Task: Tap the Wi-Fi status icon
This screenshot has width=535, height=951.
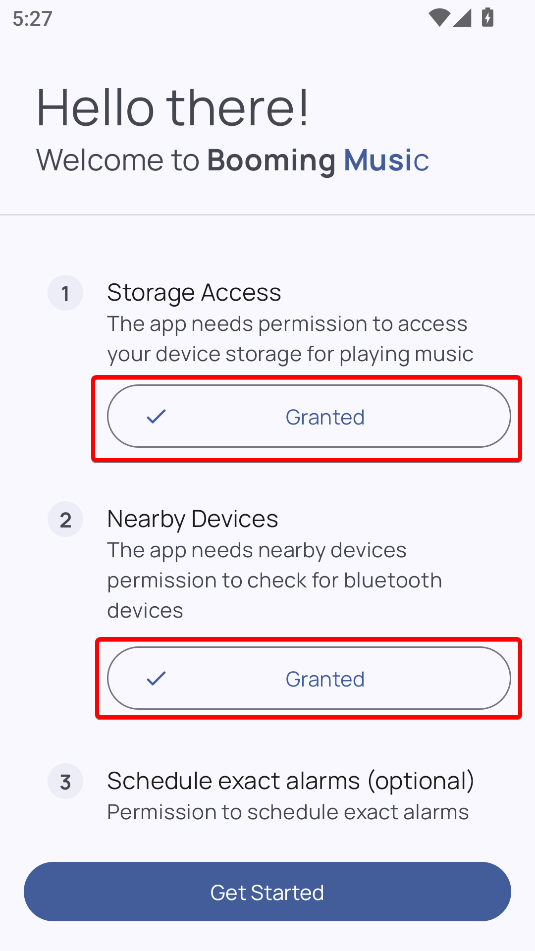Action: (438, 18)
